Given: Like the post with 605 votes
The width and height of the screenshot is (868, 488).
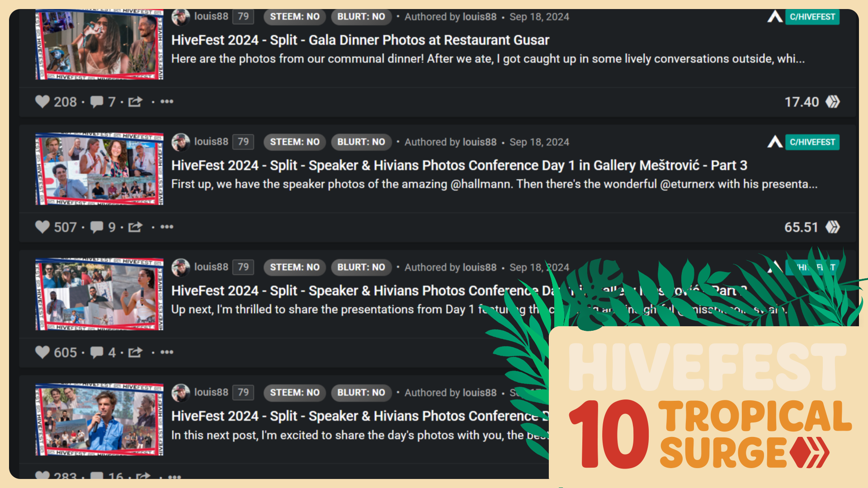Looking at the screenshot, I should 42,352.
